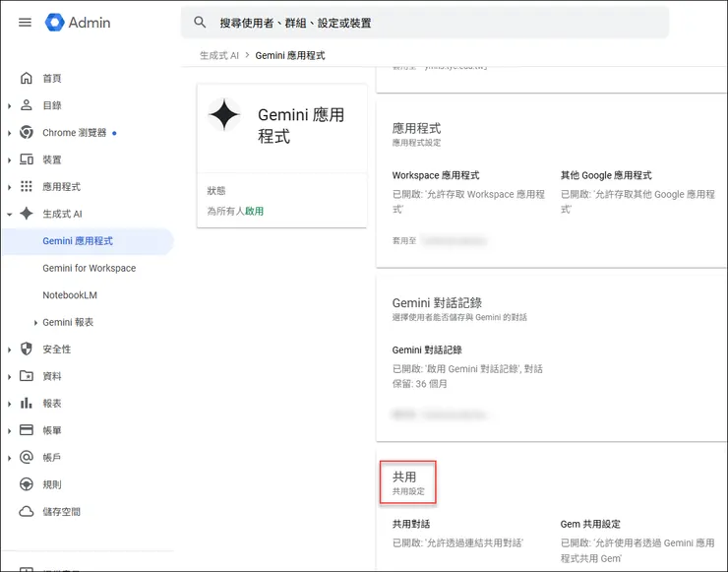The width and height of the screenshot is (728, 572).
Task: Open 其他 Google 應用程式 setting
Action: coord(606,175)
